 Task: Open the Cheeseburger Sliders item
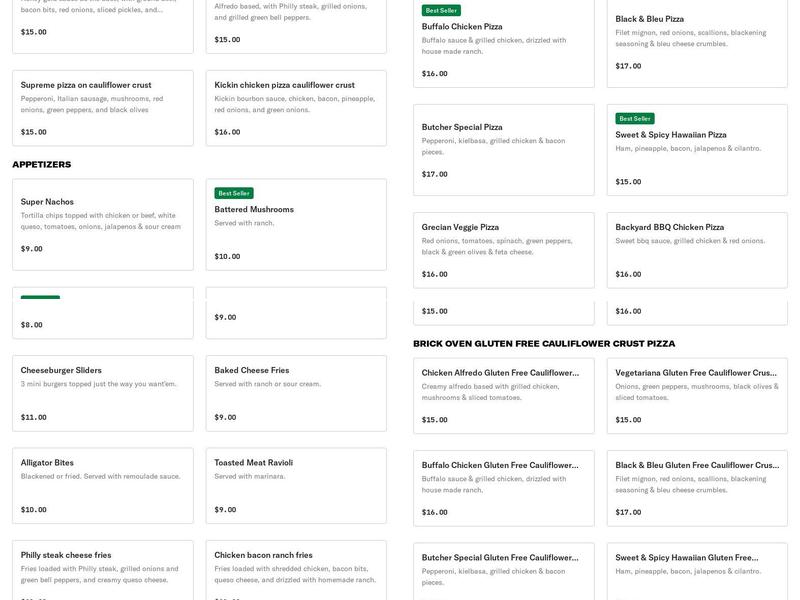(x=102, y=393)
